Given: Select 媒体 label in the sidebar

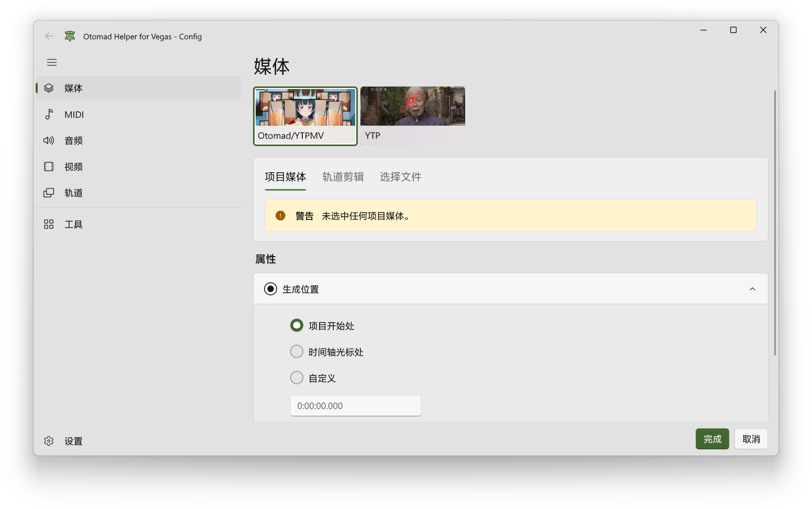Looking at the screenshot, I should coord(73,88).
